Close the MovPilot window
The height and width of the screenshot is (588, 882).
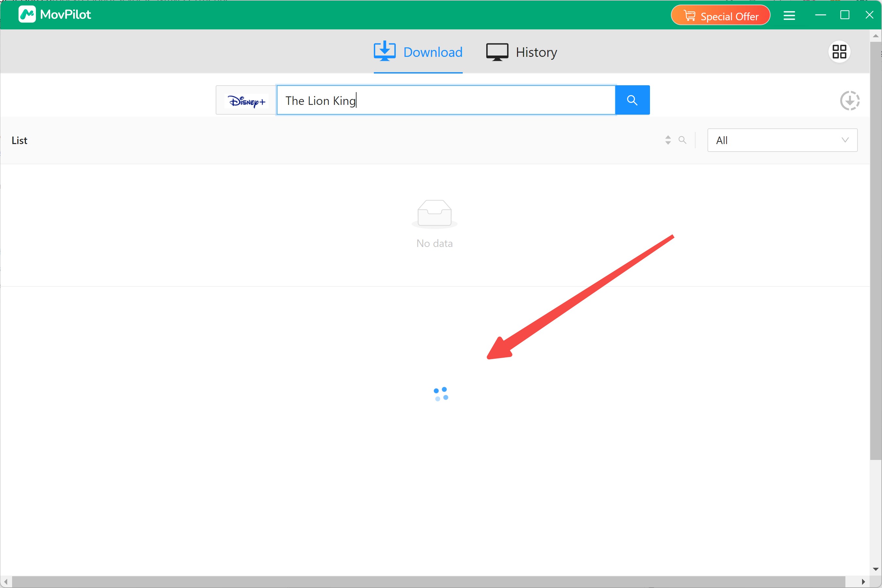click(x=869, y=15)
